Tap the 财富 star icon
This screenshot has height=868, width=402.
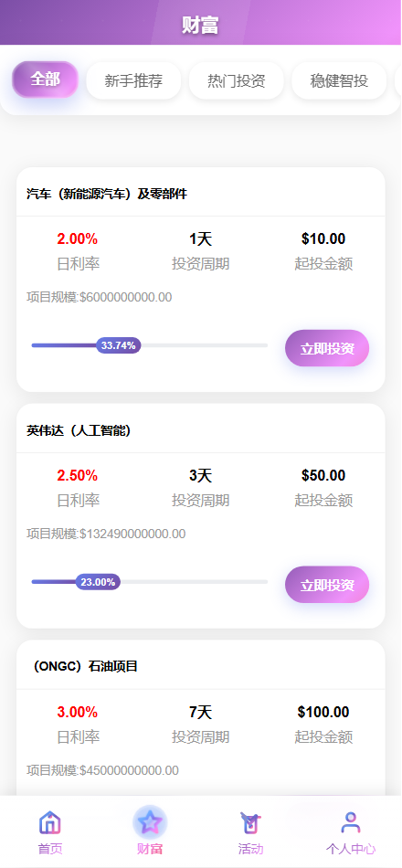click(150, 822)
